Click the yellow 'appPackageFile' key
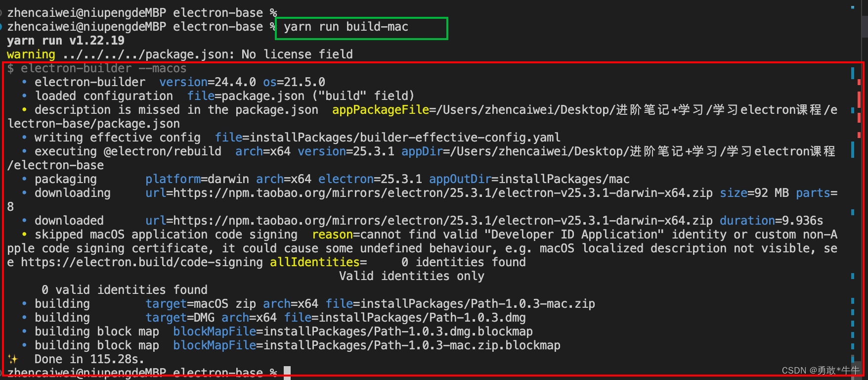The height and width of the screenshot is (380, 868). pyautogui.click(x=381, y=110)
